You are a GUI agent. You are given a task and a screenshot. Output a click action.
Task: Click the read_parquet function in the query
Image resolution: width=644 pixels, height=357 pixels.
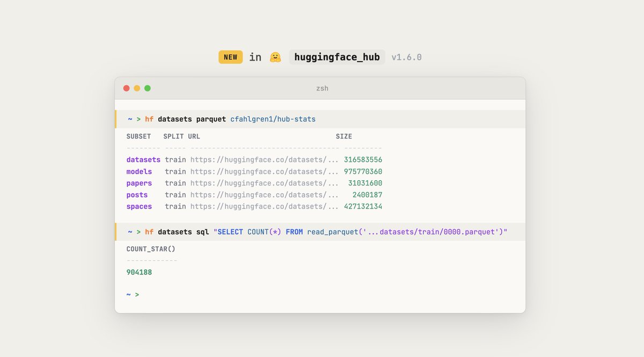pyautogui.click(x=333, y=232)
